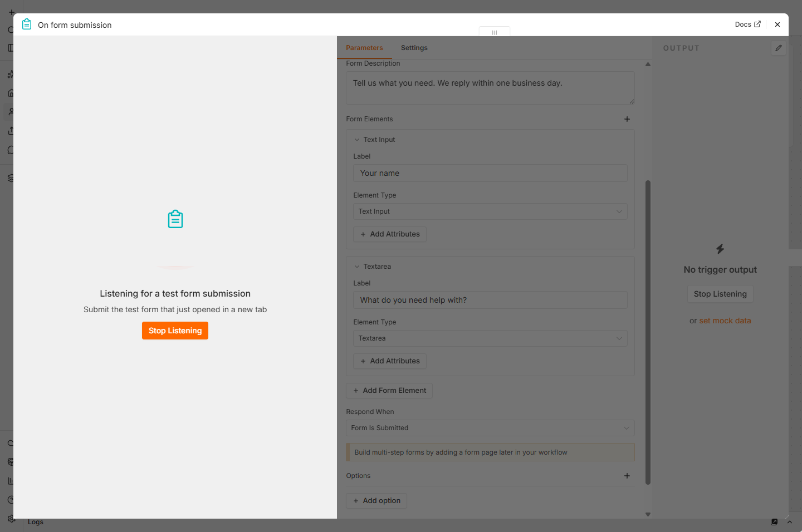Open the Element Type dropdown showing Text Input
The width and height of the screenshot is (802, 532).
coord(490,211)
